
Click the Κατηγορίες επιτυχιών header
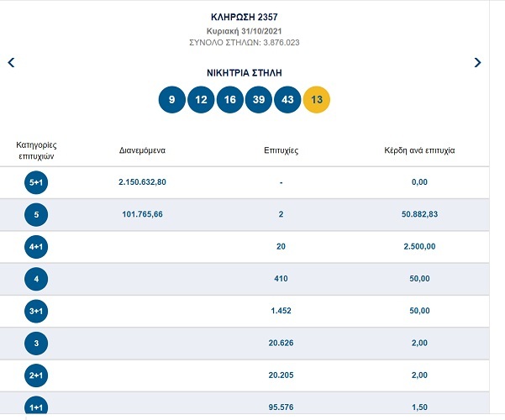(37, 151)
